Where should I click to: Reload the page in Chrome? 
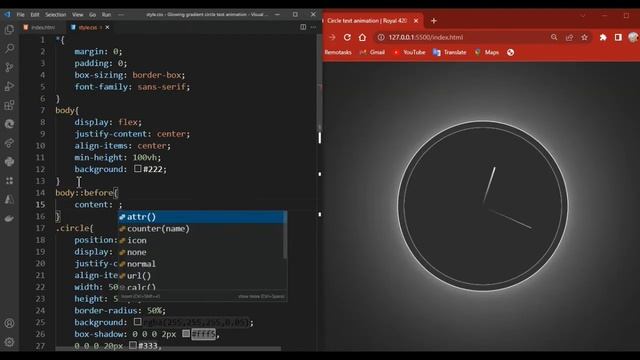pyautogui.click(x=347, y=37)
